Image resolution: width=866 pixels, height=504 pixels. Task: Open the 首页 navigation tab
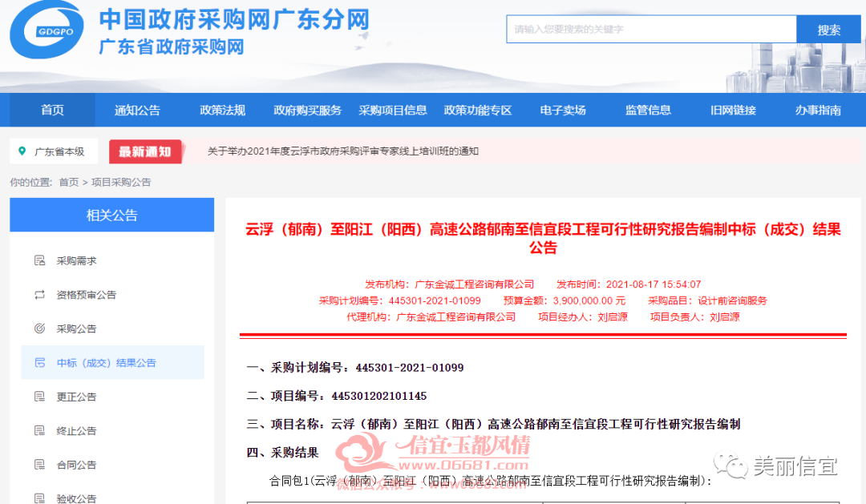click(52, 110)
